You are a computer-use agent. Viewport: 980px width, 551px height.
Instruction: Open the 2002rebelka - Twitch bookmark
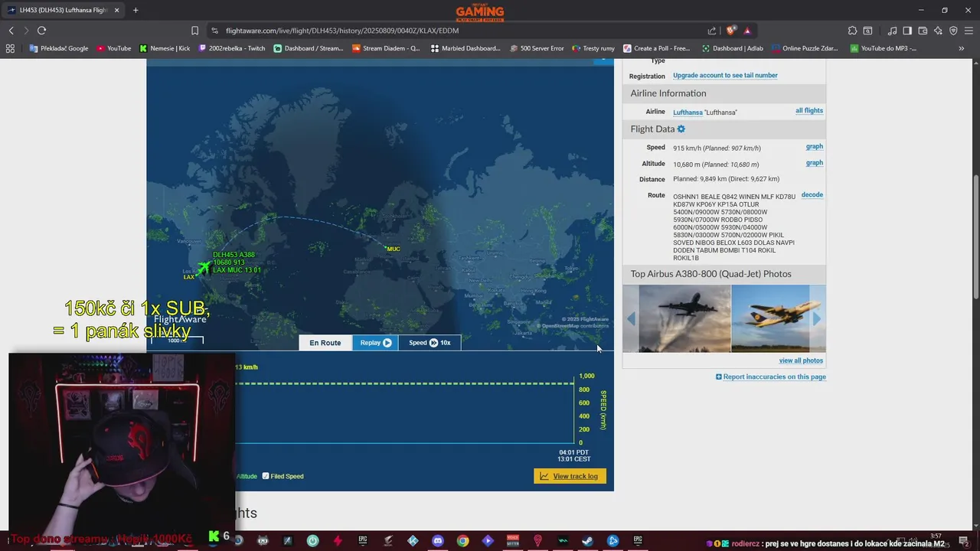pos(232,48)
